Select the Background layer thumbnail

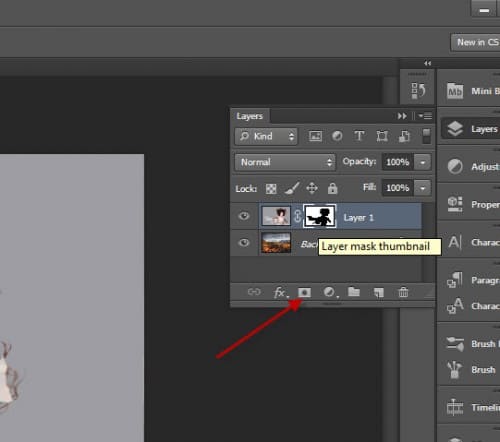[x=276, y=243]
